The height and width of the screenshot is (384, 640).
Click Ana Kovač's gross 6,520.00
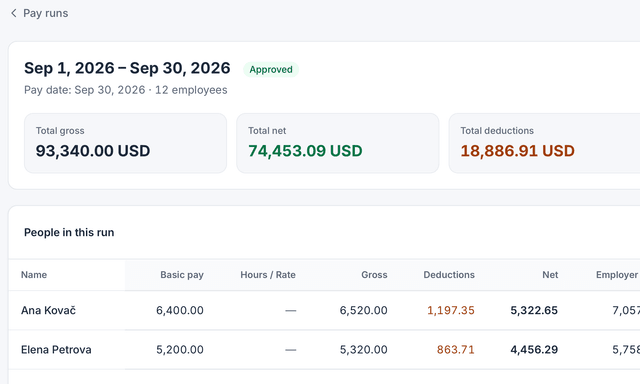(363, 310)
